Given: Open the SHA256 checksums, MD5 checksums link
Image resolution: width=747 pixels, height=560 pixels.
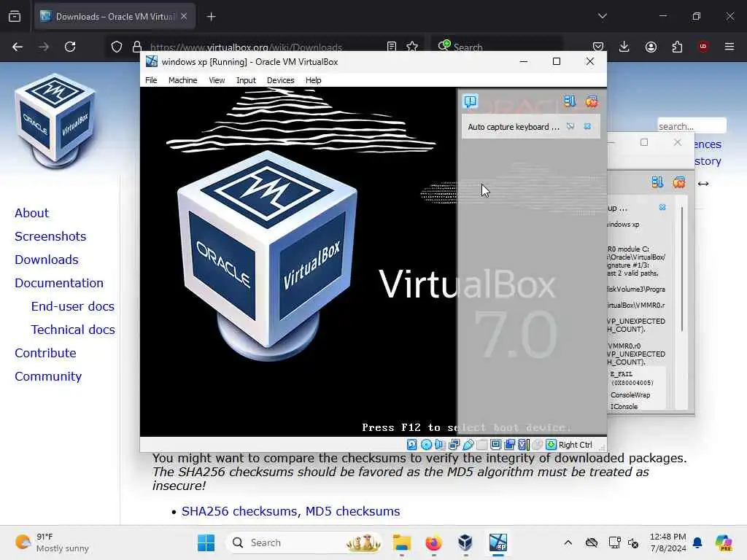Looking at the screenshot, I should (x=290, y=511).
